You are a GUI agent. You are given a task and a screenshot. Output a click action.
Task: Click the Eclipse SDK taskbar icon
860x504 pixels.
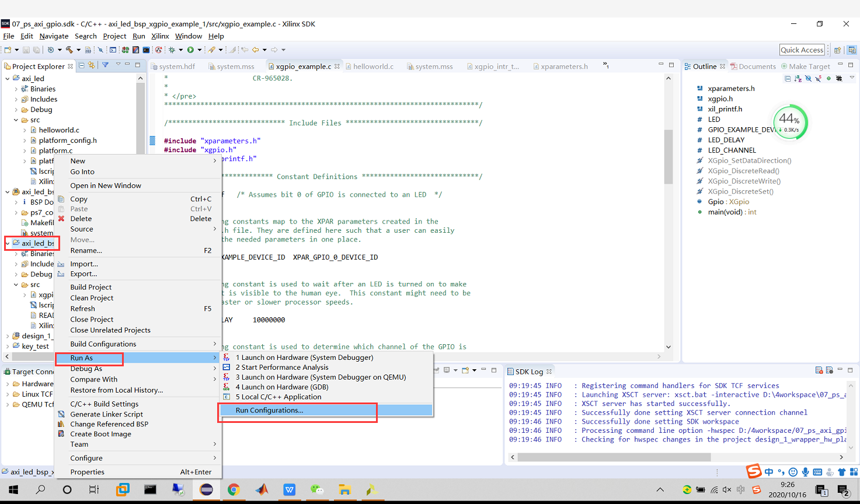pos(206,489)
